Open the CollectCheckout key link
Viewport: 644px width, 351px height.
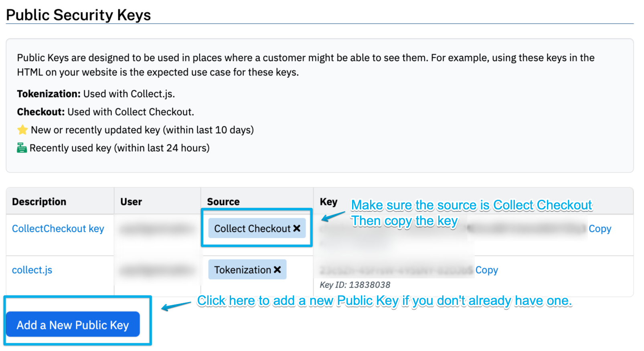tap(58, 229)
